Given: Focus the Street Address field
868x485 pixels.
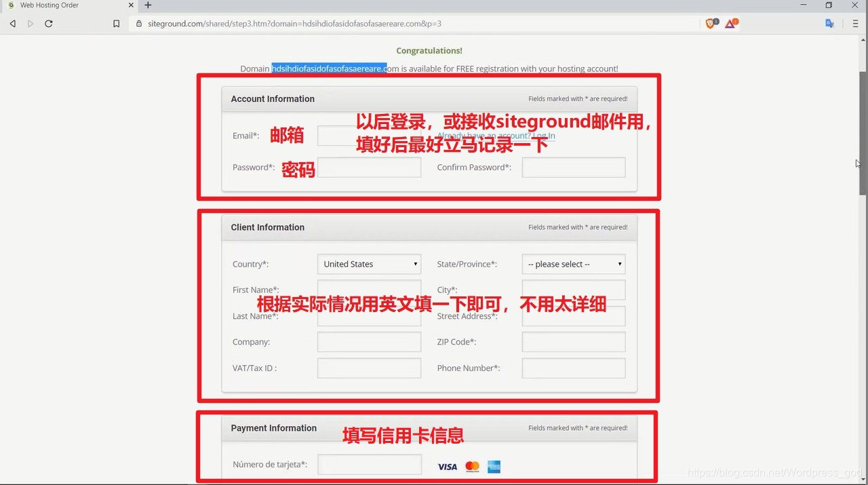Looking at the screenshot, I should point(574,316).
